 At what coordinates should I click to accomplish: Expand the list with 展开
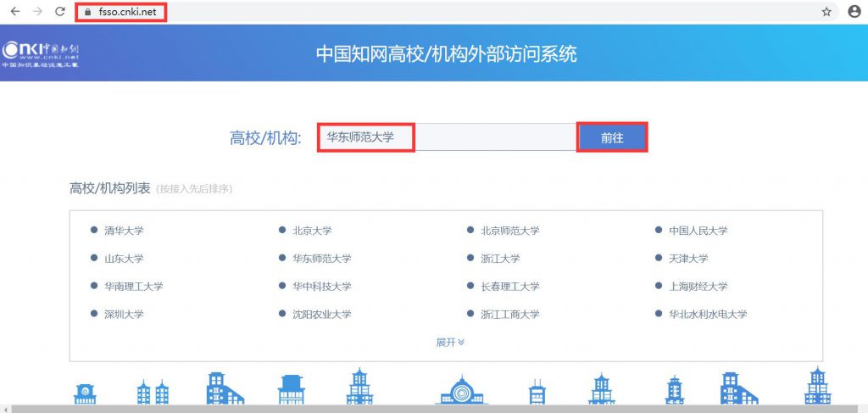point(450,342)
